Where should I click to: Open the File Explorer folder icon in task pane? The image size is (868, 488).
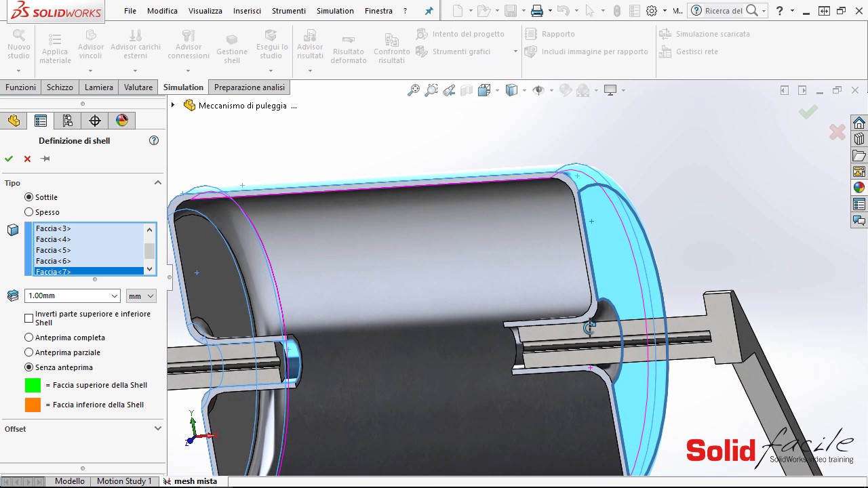(859, 155)
